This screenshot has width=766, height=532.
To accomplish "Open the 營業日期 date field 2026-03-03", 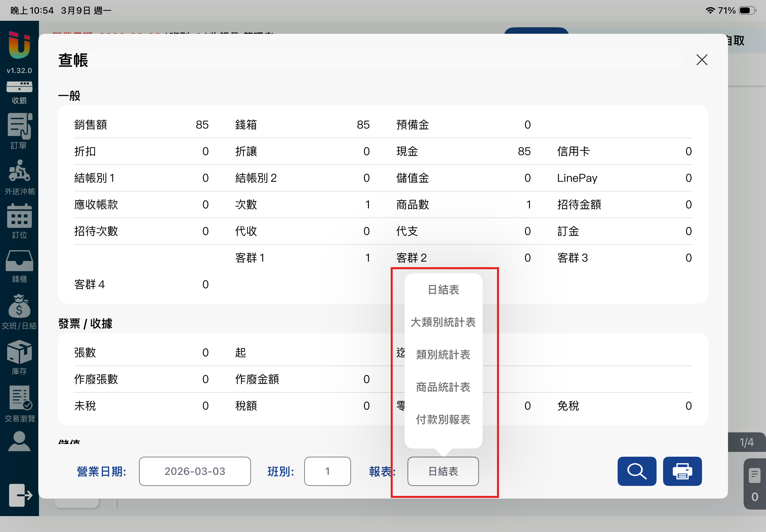I will click(195, 471).
